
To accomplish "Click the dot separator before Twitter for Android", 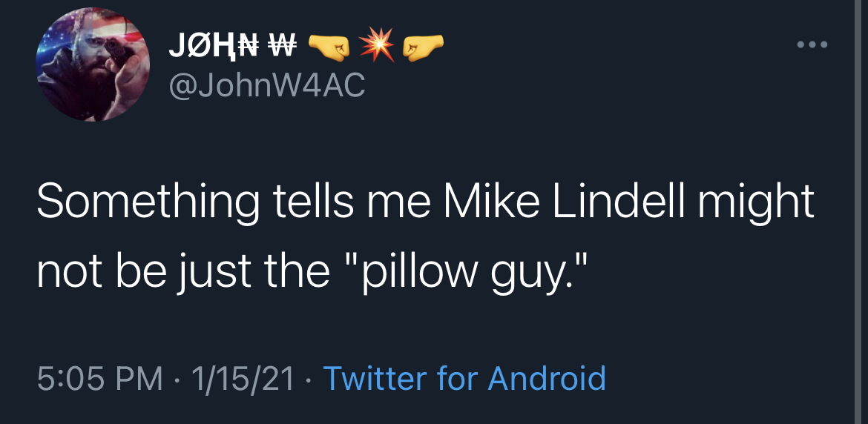I will [307, 380].
